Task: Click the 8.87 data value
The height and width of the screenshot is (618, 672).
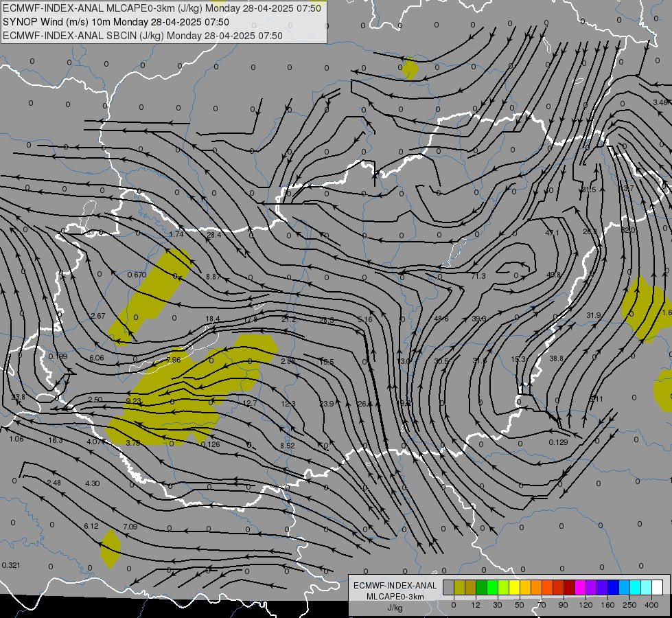Action: click(x=213, y=277)
